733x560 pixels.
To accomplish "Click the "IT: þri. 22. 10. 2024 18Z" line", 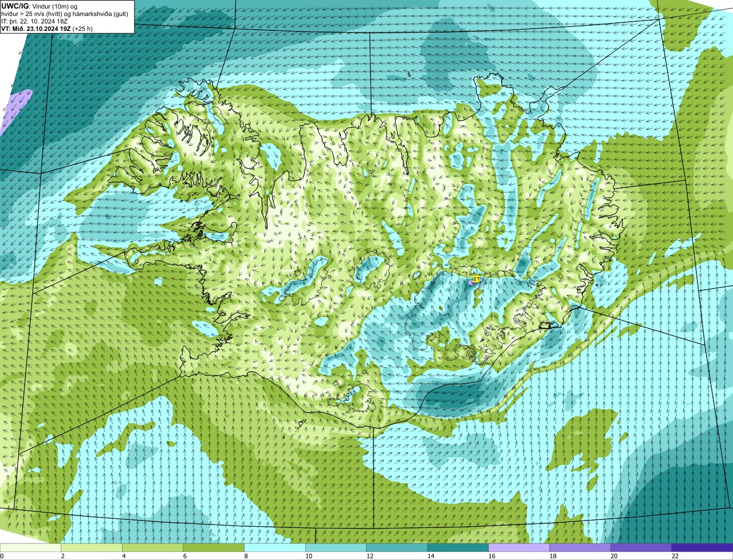I will coord(34,22).
